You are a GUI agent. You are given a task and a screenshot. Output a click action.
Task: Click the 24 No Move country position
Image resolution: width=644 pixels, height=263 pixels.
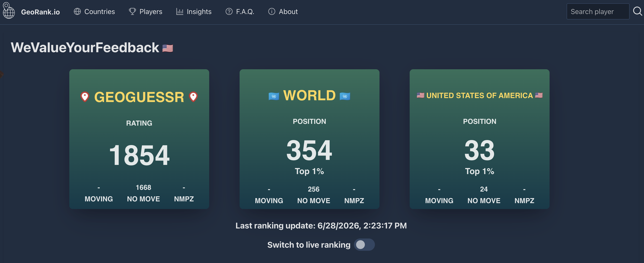(484, 189)
